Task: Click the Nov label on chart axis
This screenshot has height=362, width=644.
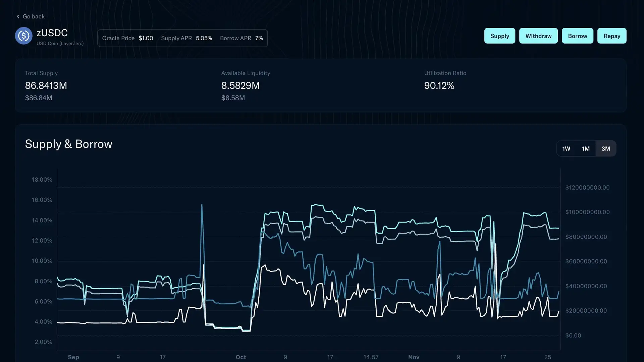Action: [414, 357]
